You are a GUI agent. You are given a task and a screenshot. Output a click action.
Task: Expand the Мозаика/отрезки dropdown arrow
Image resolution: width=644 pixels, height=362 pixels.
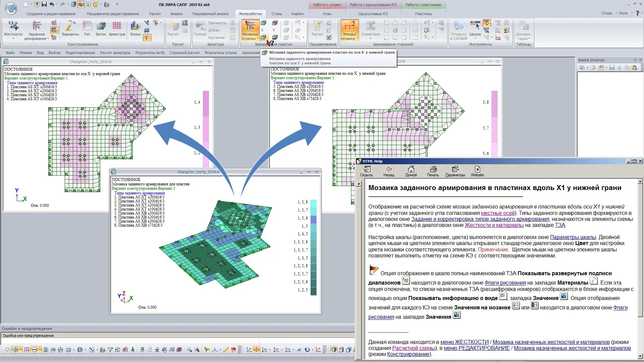257,39
